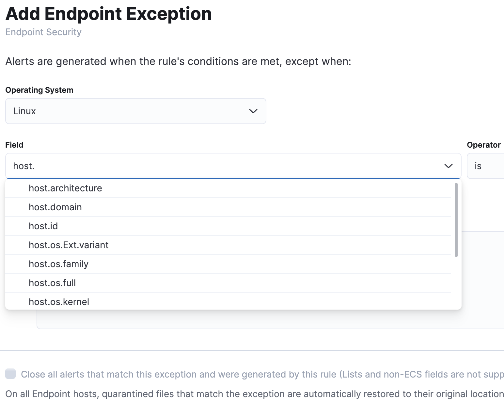The height and width of the screenshot is (420, 504).
Task: Select host.domain from the suggestions
Action: pos(55,207)
